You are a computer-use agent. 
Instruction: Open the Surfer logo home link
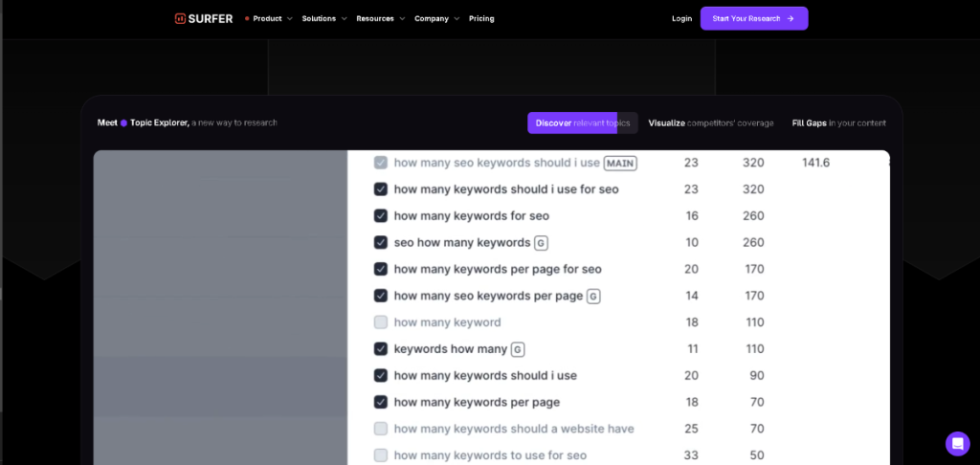(204, 19)
